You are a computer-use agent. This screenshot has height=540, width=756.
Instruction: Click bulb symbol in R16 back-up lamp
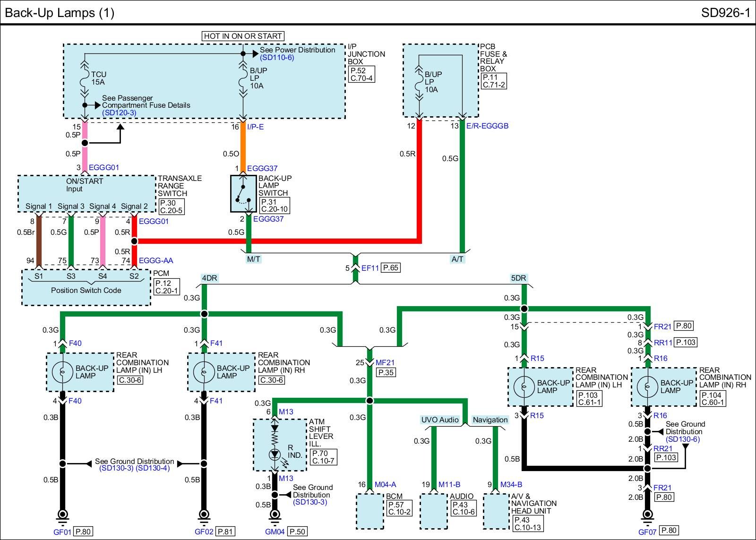647,387
